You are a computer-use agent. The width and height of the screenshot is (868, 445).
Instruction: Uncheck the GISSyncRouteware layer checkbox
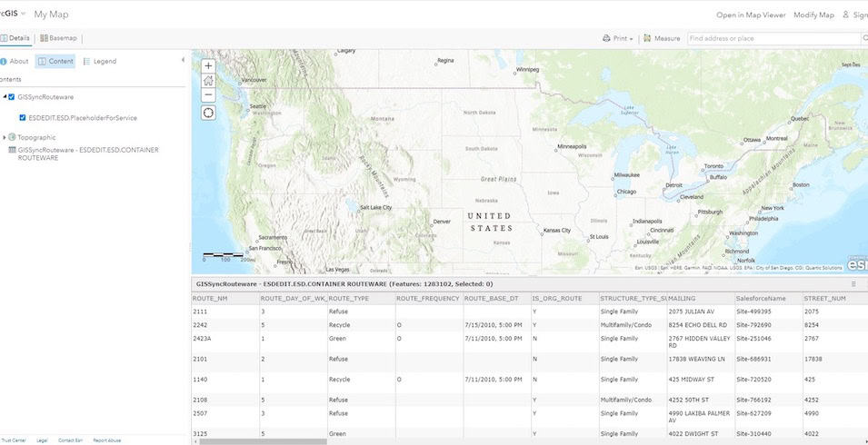(x=11, y=96)
